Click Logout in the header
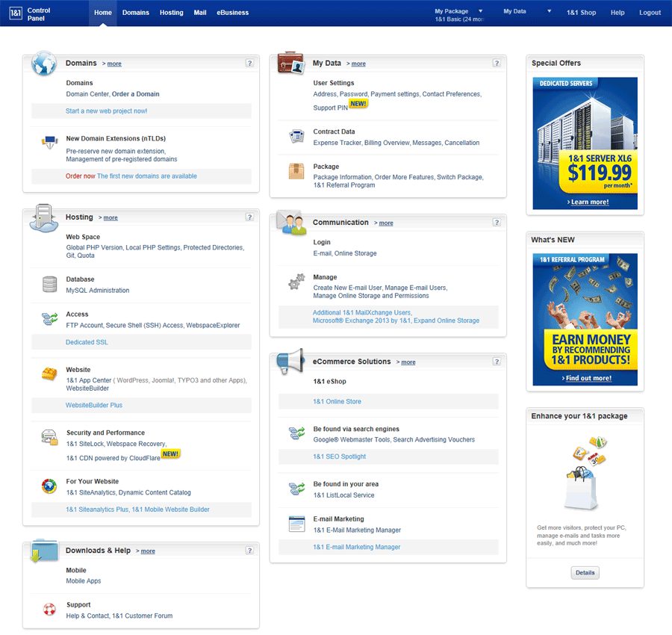Screen dimensions: 672x635 coord(650,13)
